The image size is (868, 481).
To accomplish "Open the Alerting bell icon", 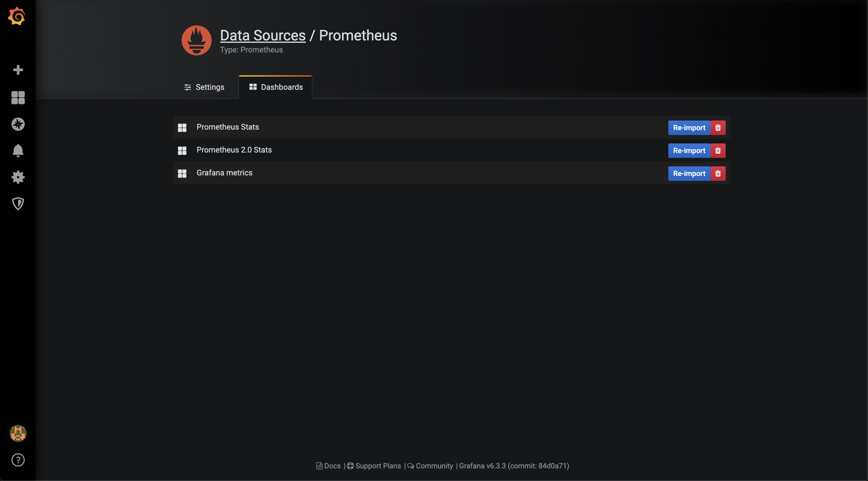I will coord(18,150).
